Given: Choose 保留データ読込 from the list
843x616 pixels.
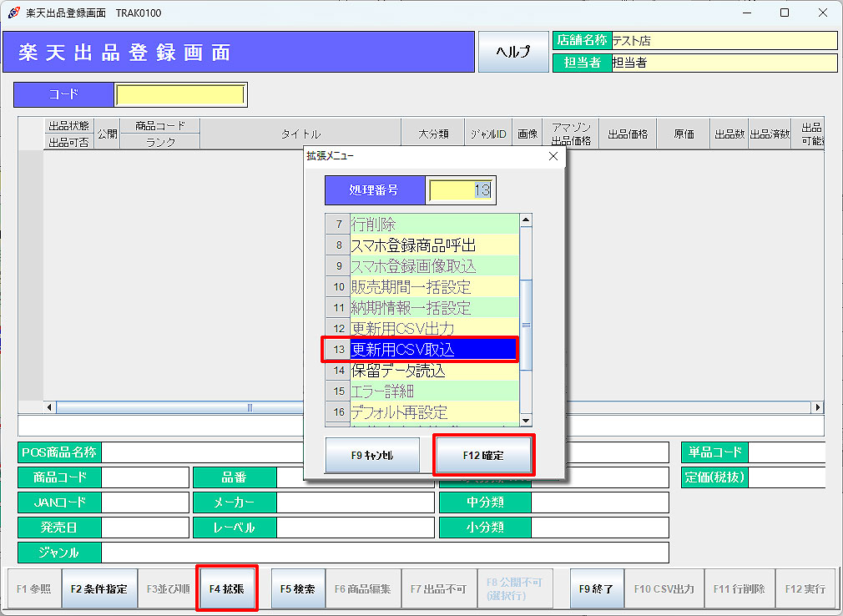Looking at the screenshot, I should pos(434,370).
